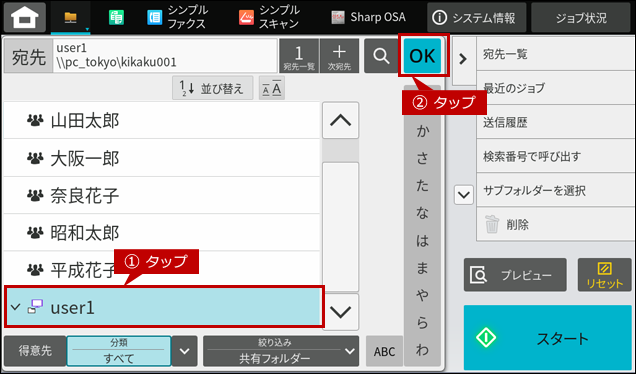This screenshot has height=374, width=636.
Task: Tap network folder icon beside user1
Action: click(x=35, y=307)
